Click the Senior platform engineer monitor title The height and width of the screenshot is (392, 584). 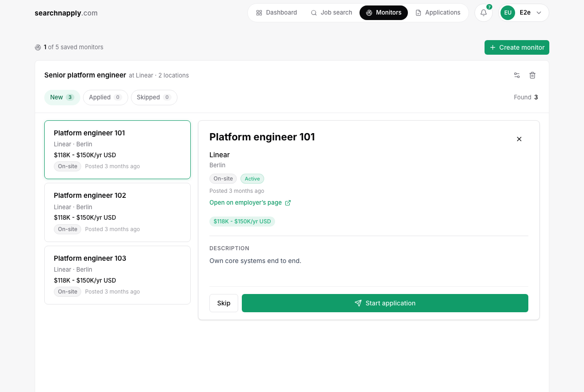(x=85, y=75)
